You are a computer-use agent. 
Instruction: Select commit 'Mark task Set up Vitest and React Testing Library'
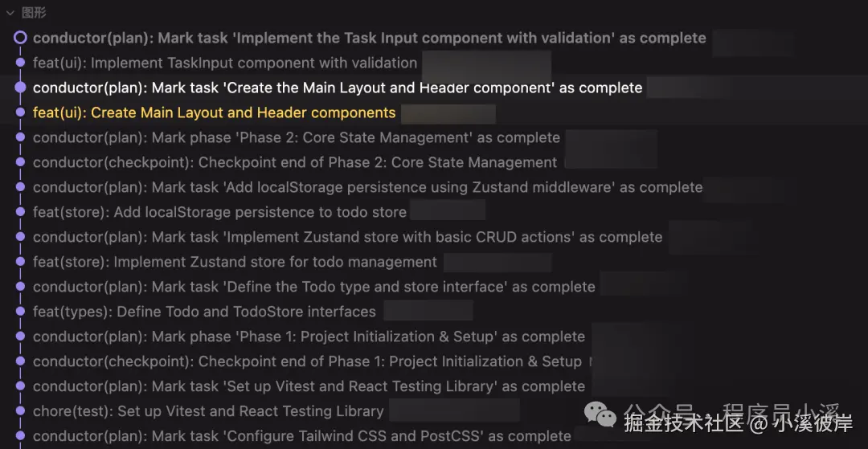pyautogui.click(x=309, y=386)
